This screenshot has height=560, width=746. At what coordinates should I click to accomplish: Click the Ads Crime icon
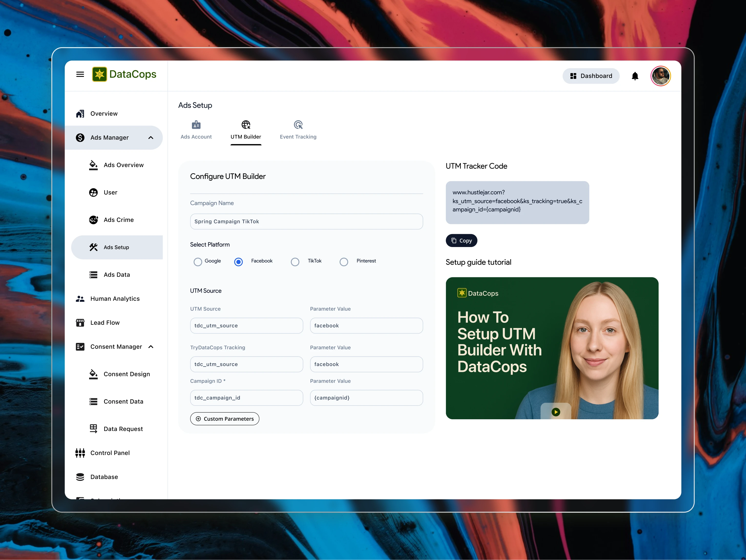point(94,220)
